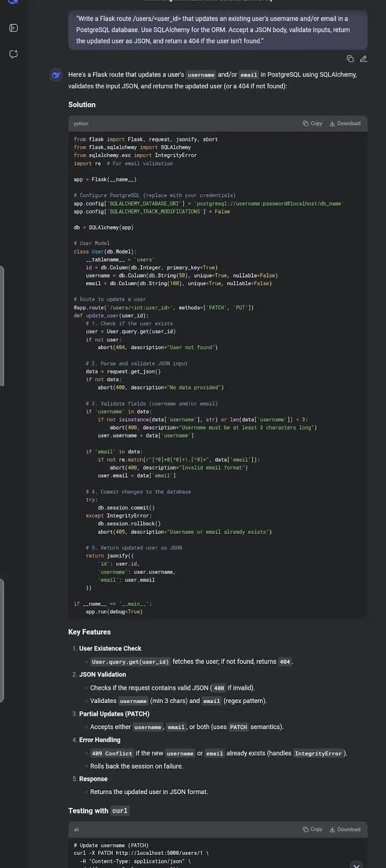
Task: Copy the sh curl code block
Action: (313, 829)
